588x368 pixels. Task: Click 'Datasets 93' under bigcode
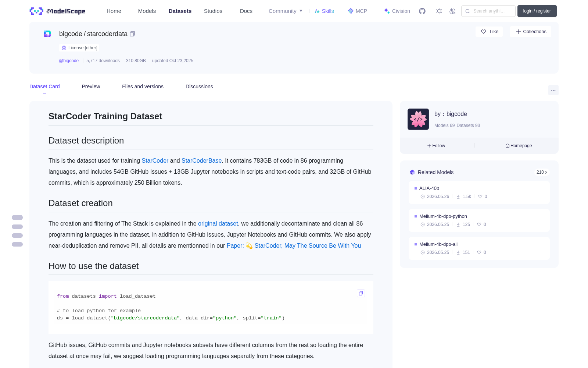[x=468, y=125]
